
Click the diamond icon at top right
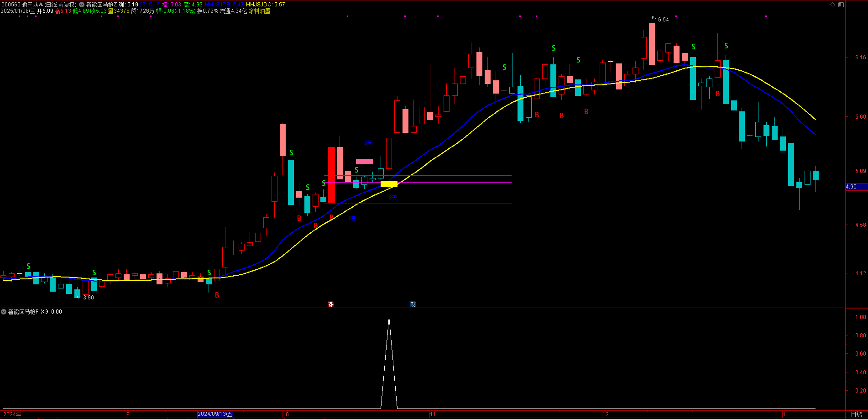coord(832,5)
